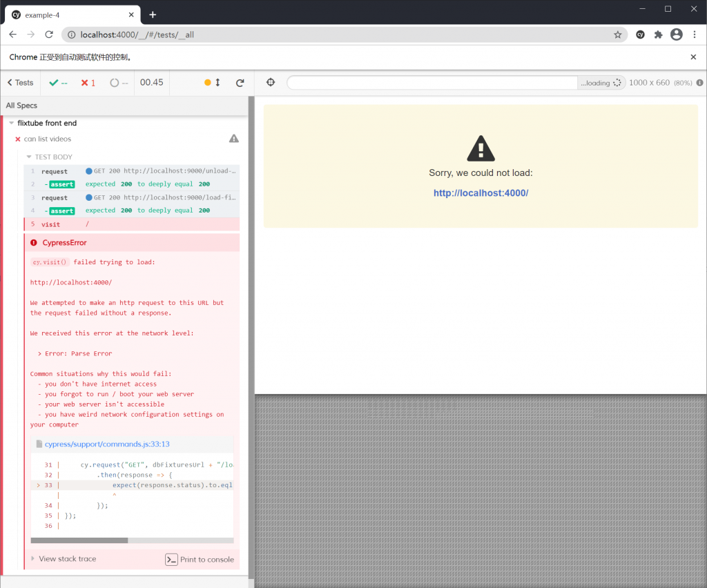Viewport: 707px width, 588px height.
Task: Click the warning icon beside 'can list videos'
Action: [233, 138]
